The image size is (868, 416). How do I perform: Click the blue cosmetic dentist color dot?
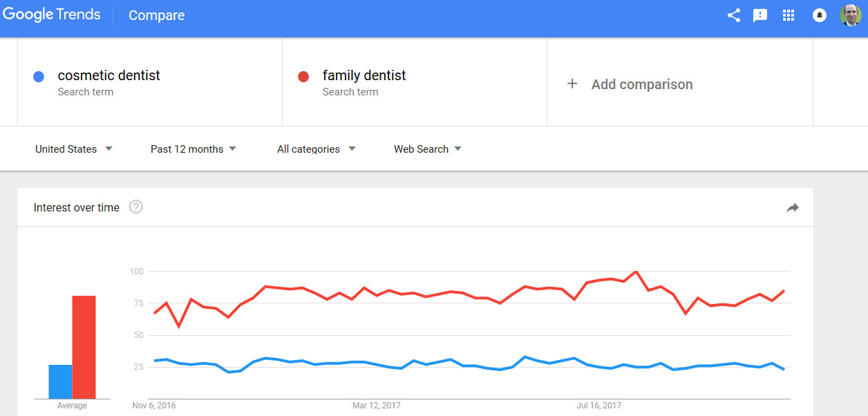click(39, 77)
